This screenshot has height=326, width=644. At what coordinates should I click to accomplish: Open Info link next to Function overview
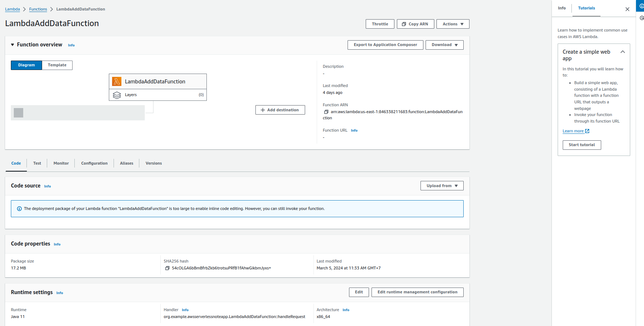click(71, 45)
